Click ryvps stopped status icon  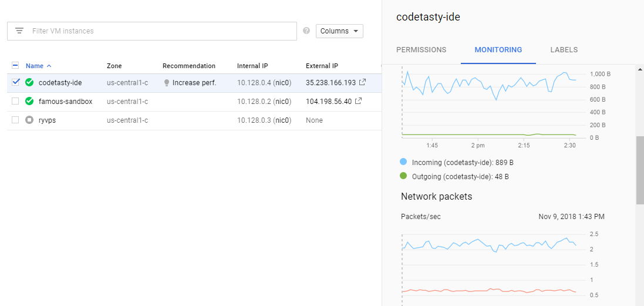[x=29, y=120]
